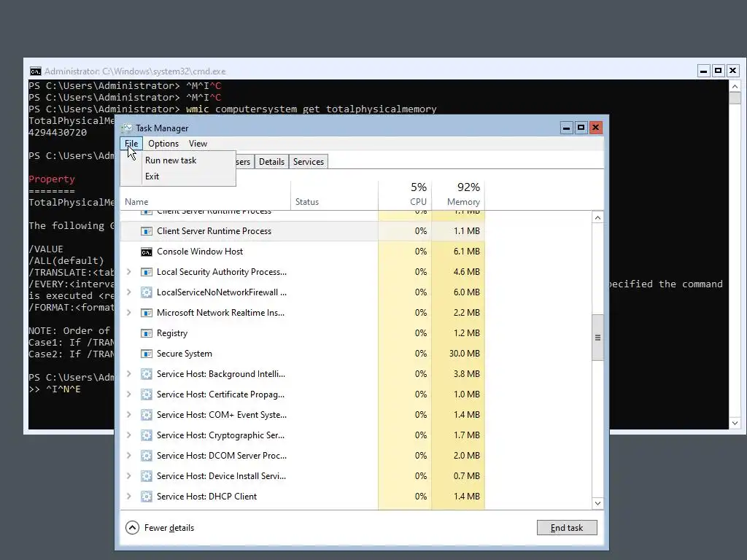
Task: Click the COM+ Event System gear icon
Action: (146, 415)
